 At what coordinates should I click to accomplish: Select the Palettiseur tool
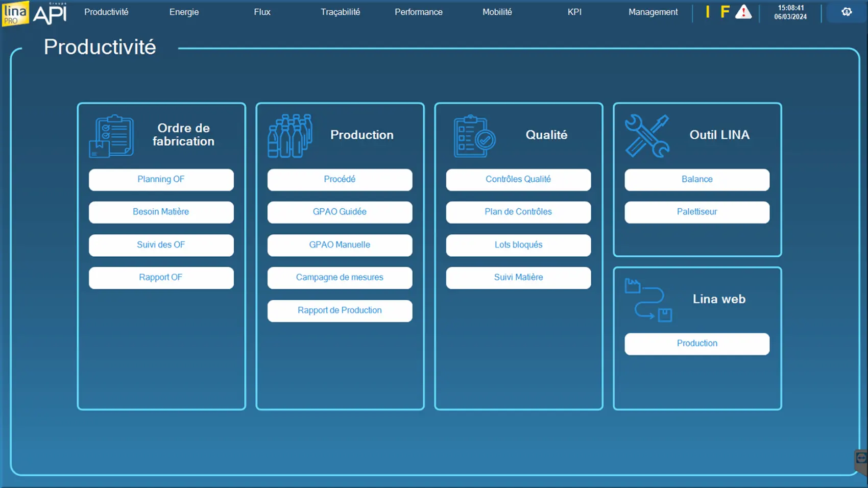[x=697, y=212]
